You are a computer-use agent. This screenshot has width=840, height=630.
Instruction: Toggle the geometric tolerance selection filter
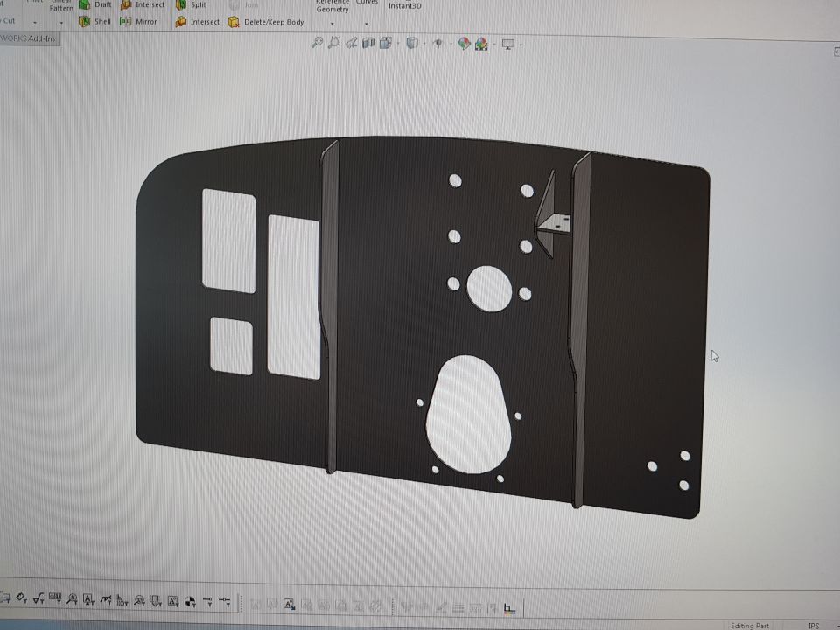[x=54, y=598]
